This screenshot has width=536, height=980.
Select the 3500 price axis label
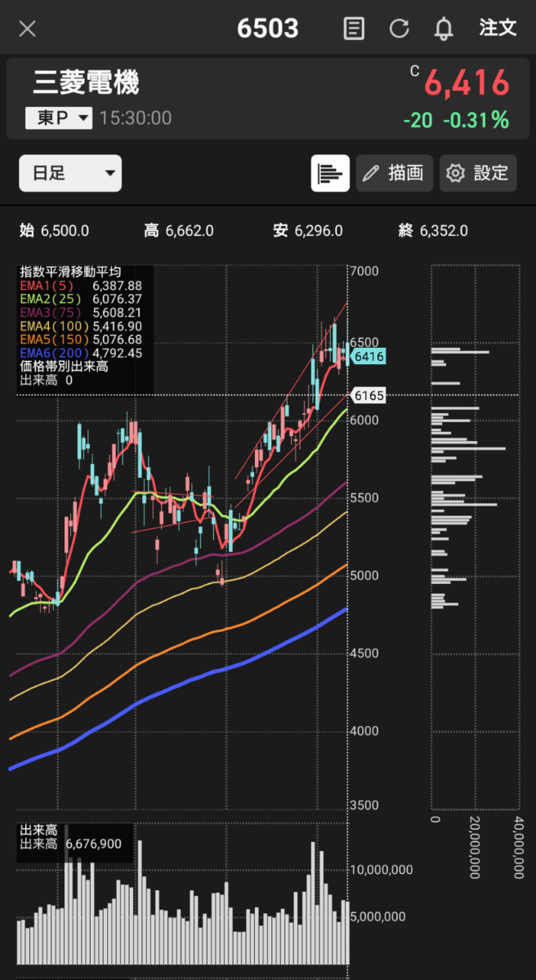(364, 805)
